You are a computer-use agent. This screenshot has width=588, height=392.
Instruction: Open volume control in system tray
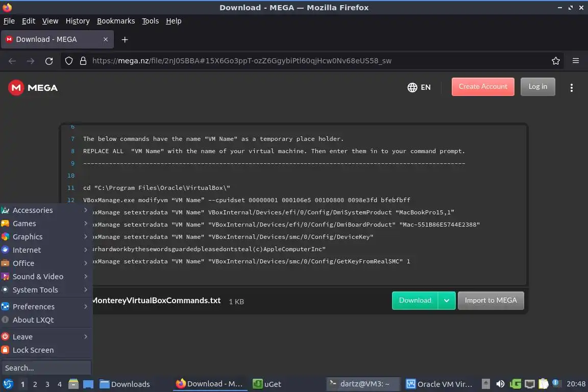pos(500,384)
